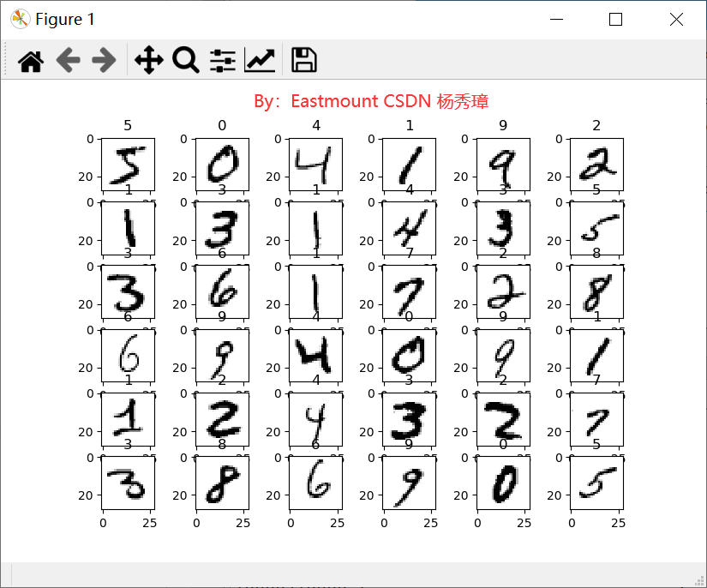Activate the Pan axes tool
Viewport: 707px width, 588px height.
click(x=149, y=60)
